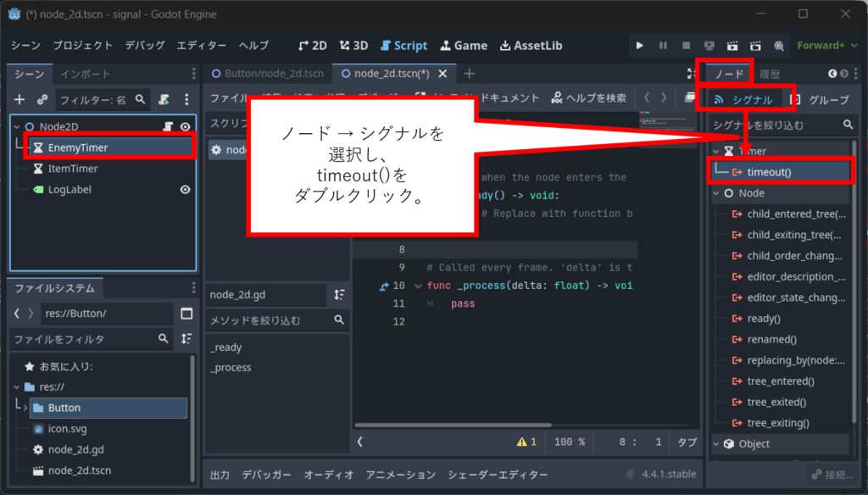The width and height of the screenshot is (868, 495).
Task: Open remote debug icon in run bar
Action: 709,46
